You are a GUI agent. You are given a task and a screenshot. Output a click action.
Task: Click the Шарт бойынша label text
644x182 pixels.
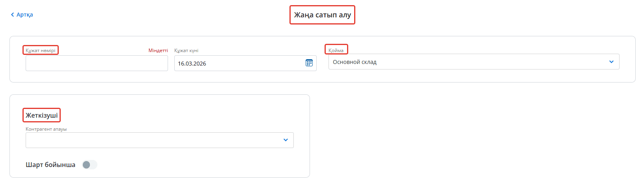click(50, 165)
